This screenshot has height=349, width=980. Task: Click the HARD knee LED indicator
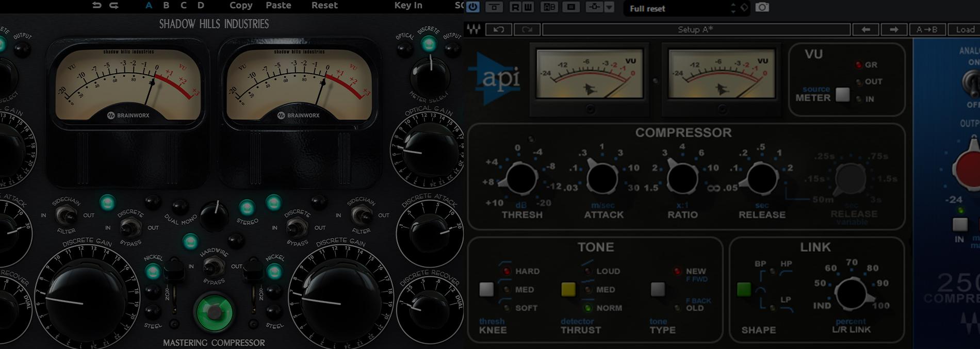coord(507,271)
